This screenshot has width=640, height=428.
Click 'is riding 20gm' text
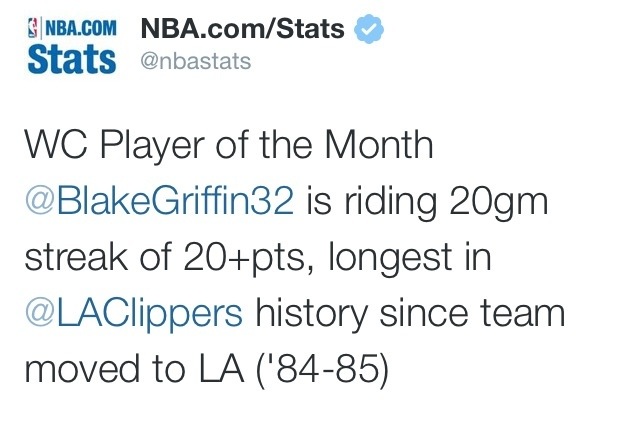[x=427, y=201]
